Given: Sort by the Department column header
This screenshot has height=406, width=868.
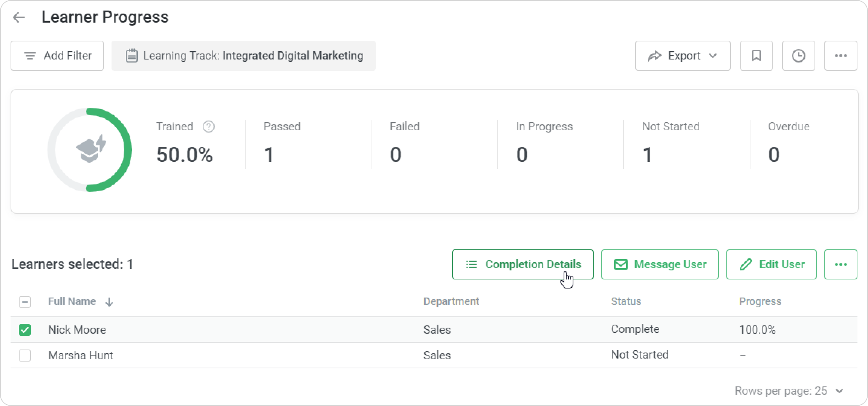Looking at the screenshot, I should pyautogui.click(x=451, y=302).
